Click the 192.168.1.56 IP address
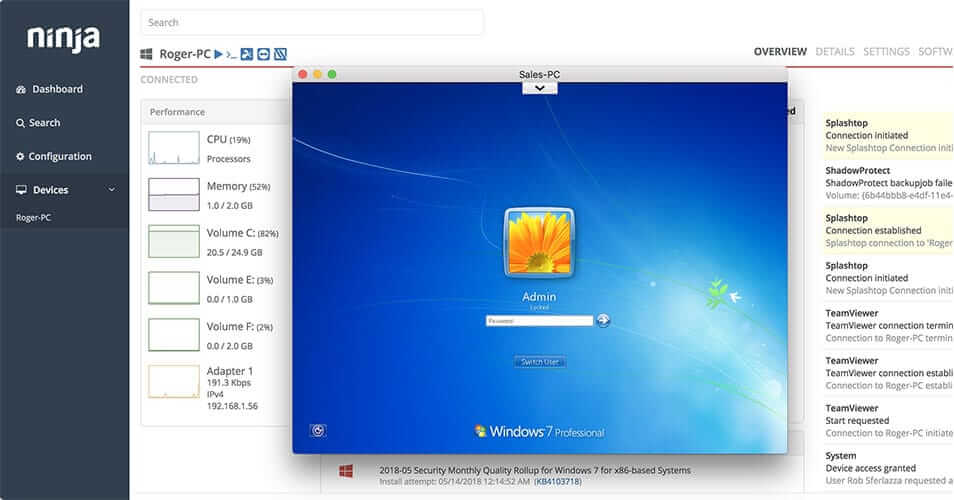This screenshot has height=500, width=954. [x=232, y=406]
